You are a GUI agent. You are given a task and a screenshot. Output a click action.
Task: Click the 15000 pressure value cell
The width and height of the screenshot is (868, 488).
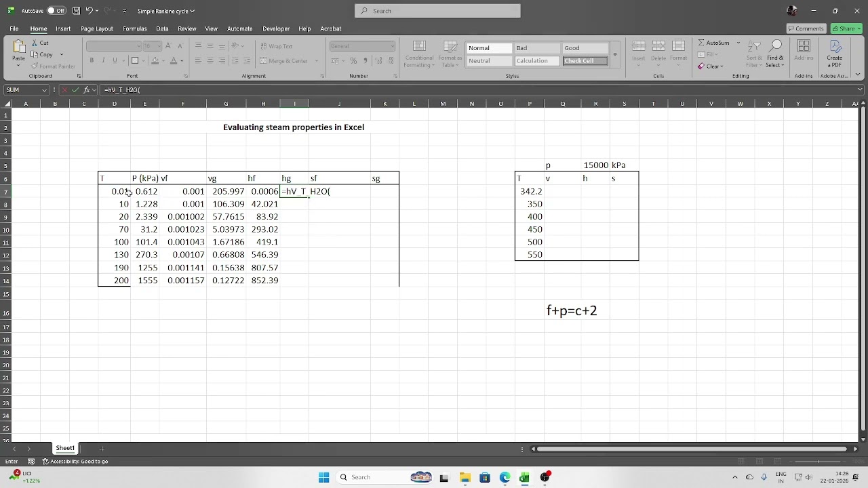pos(595,165)
